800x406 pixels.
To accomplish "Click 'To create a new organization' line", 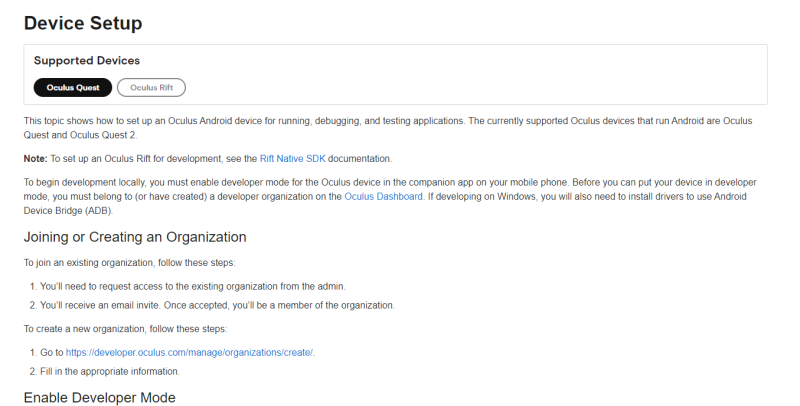I will click(x=125, y=328).
